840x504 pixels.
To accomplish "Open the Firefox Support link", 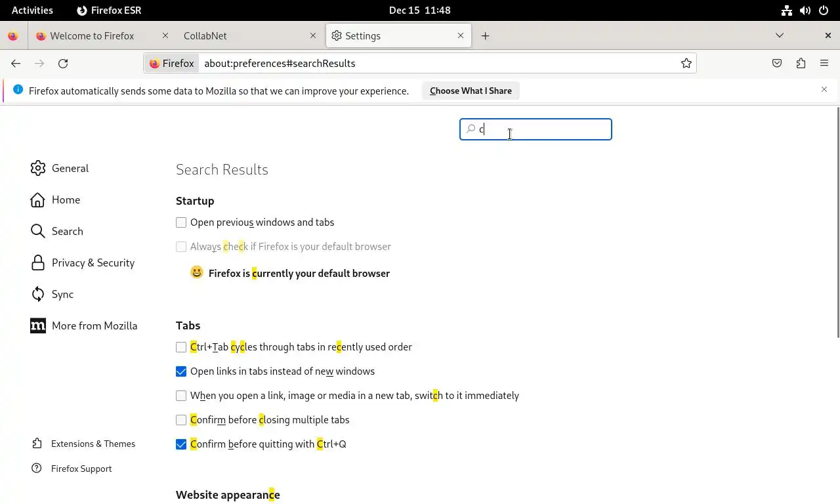I will click(81, 469).
